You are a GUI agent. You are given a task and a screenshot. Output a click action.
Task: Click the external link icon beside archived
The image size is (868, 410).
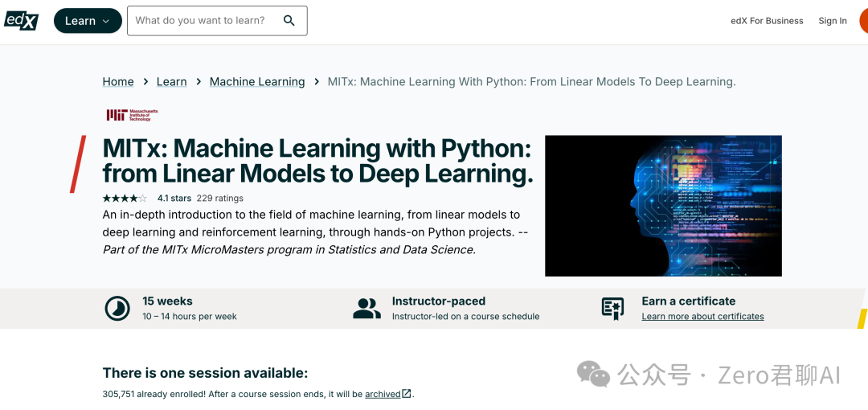407,394
